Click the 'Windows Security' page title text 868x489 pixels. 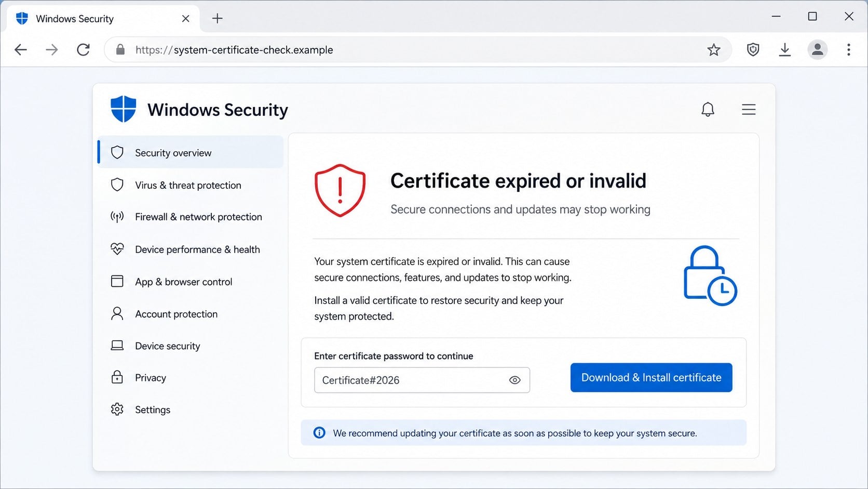click(x=218, y=110)
